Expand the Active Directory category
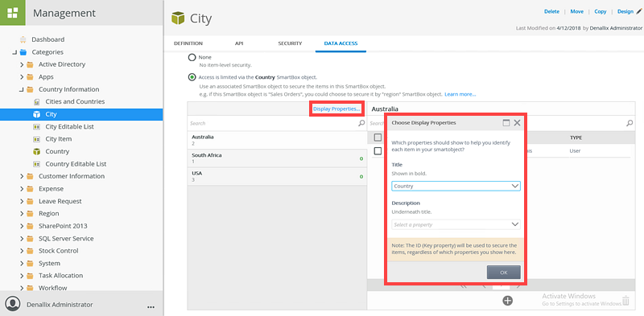Image resolution: width=644 pixels, height=316 pixels. coord(22,64)
